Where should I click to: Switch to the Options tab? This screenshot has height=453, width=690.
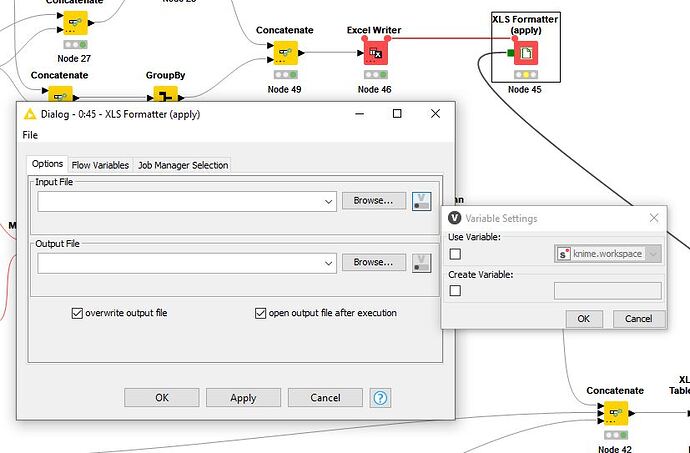(x=47, y=164)
